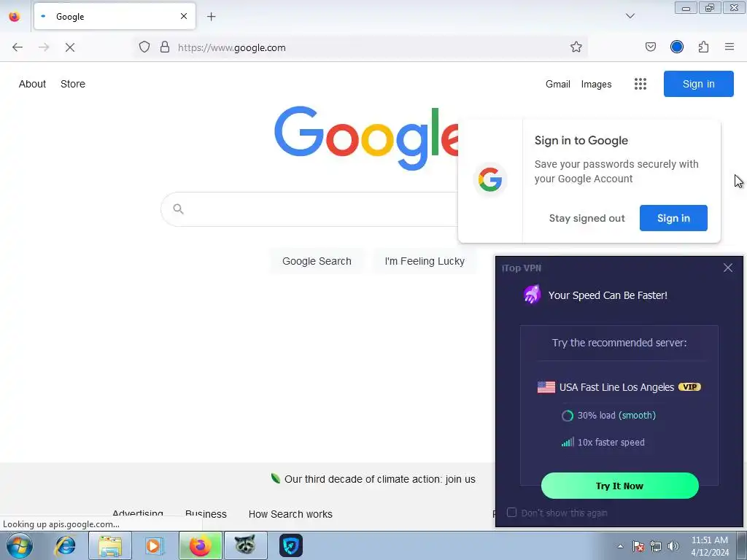Click the rocket icon in VPN popup
The height and width of the screenshot is (560, 747).
coord(532,295)
